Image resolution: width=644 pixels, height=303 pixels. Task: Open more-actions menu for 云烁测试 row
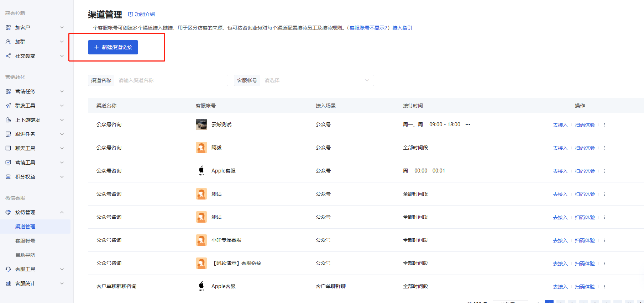(604, 125)
